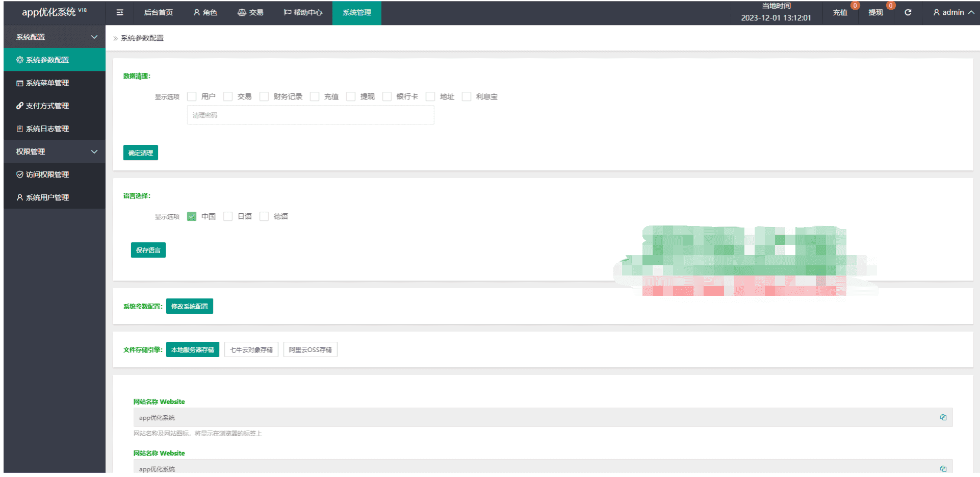The width and height of the screenshot is (980, 477).
Task: Select the 七牛云对象存储 storage button
Action: click(251, 349)
